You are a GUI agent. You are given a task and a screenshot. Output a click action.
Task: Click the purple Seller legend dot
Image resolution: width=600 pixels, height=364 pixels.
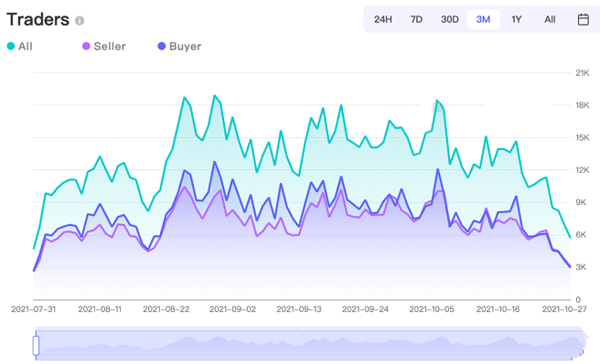86,47
